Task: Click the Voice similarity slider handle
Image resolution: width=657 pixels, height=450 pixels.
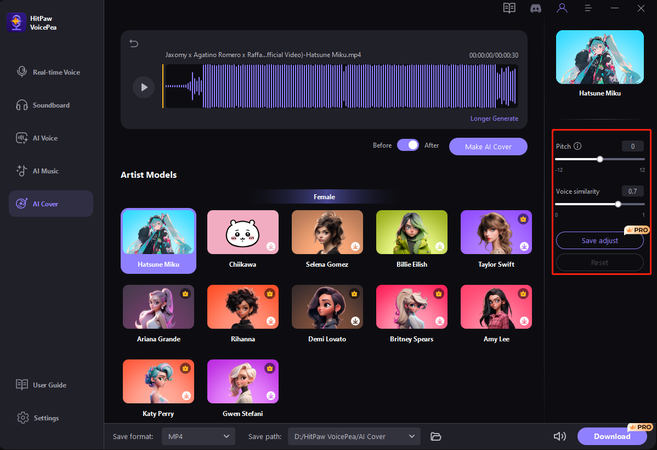Action: click(x=618, y=204)
